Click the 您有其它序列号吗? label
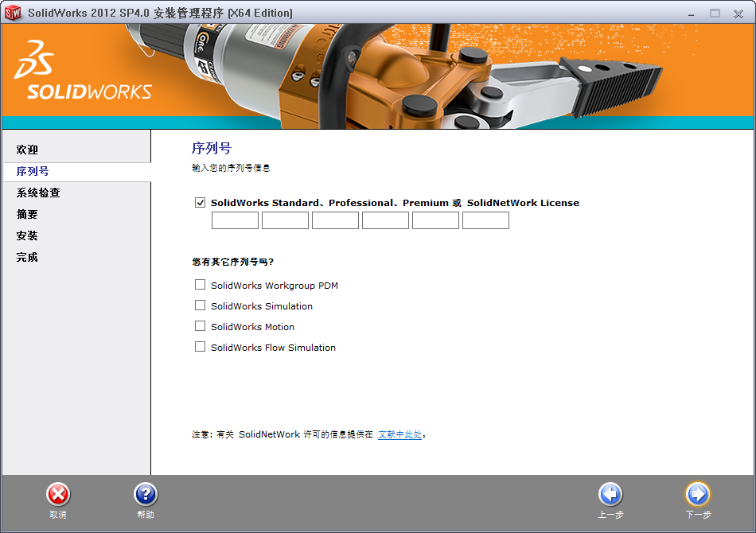 tap(233, 263)
